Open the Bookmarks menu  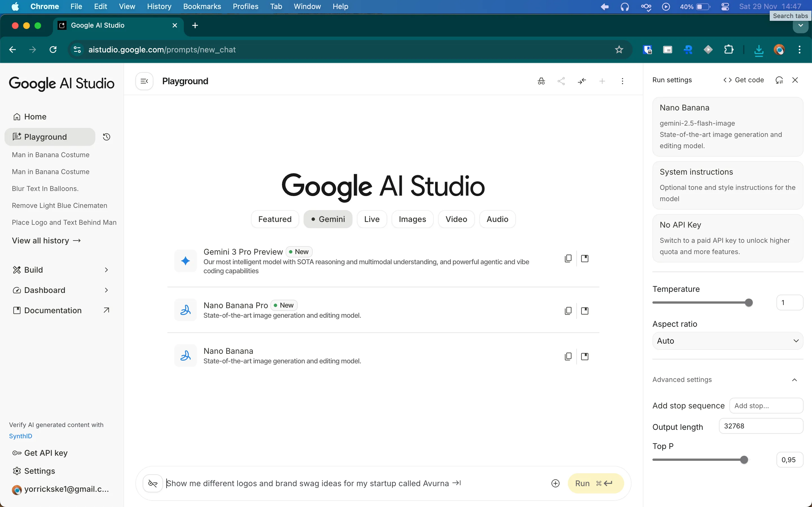pos(202,6)
